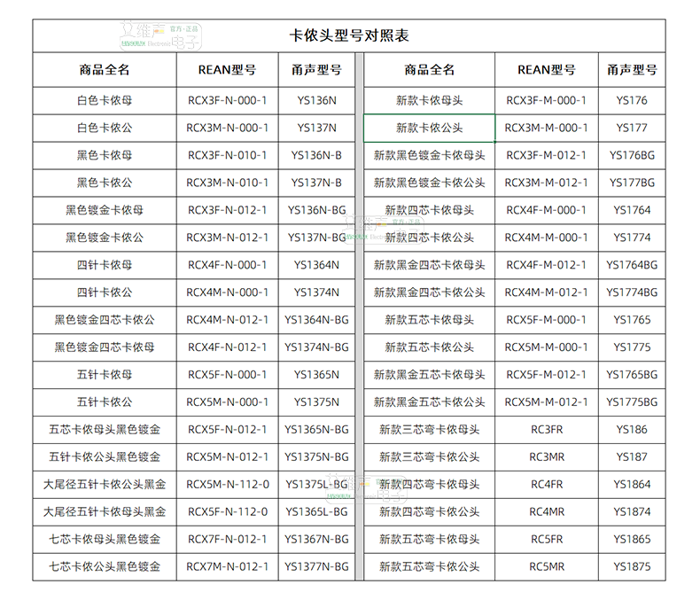Select the cell 黑色镀金卡侬公
The image size is (700, 600).
(x=105, y=238)
